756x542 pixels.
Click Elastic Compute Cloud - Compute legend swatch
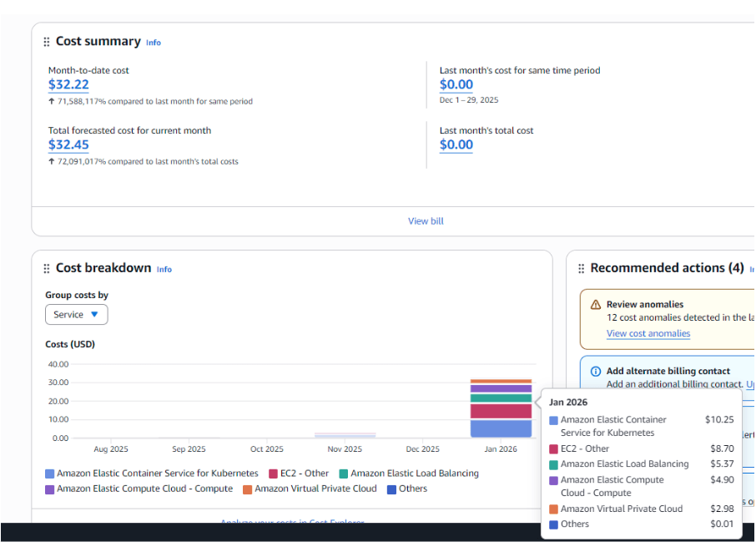(50, 489)
